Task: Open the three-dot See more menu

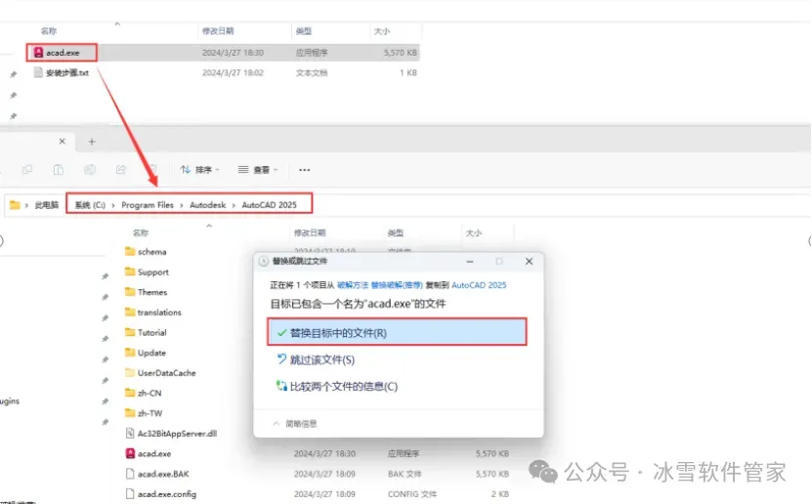Action: click(x=305, y=170)
